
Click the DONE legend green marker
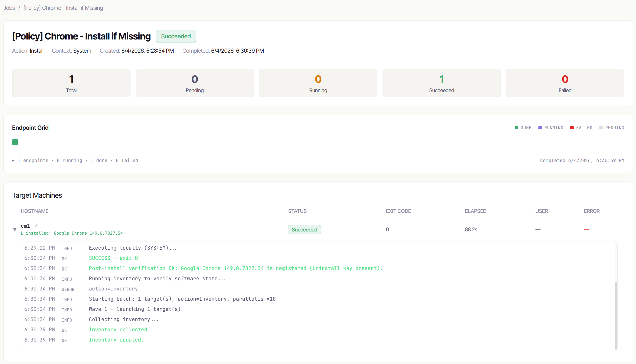[517, 128]
